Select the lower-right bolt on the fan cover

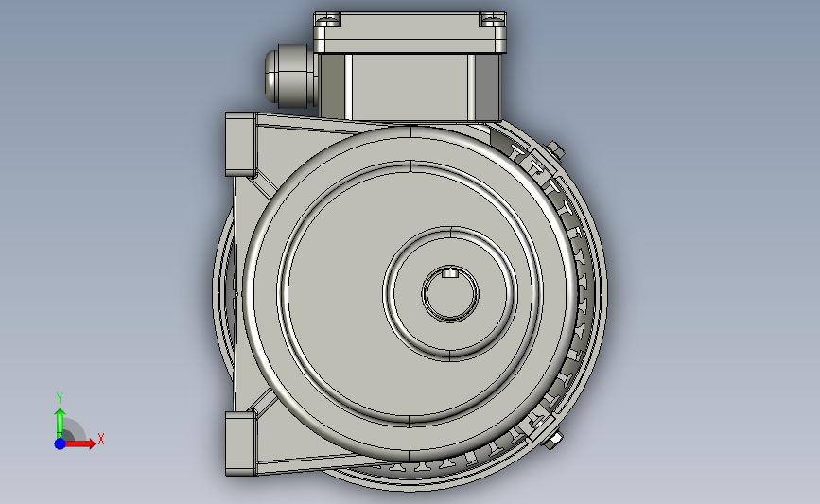[553, 440]
